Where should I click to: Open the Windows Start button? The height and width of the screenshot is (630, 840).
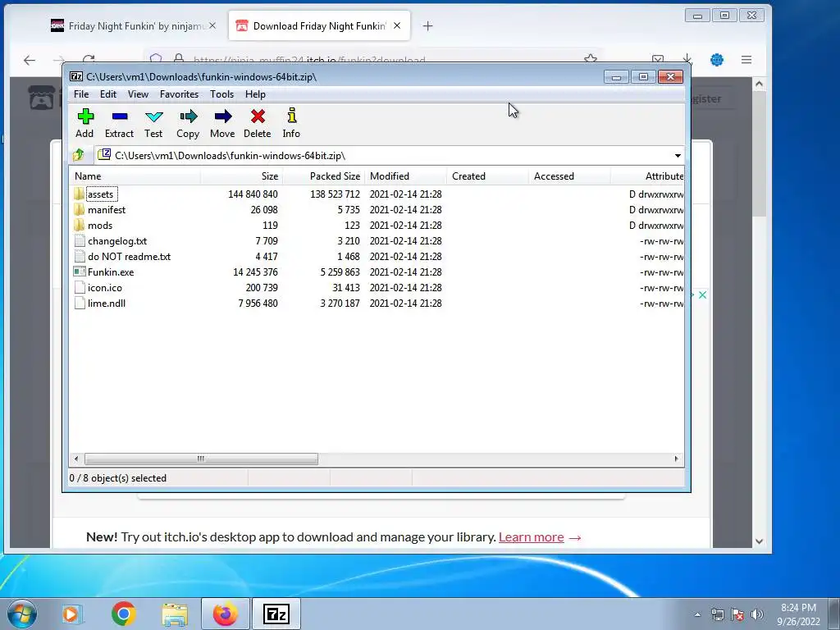coord(22,614)
